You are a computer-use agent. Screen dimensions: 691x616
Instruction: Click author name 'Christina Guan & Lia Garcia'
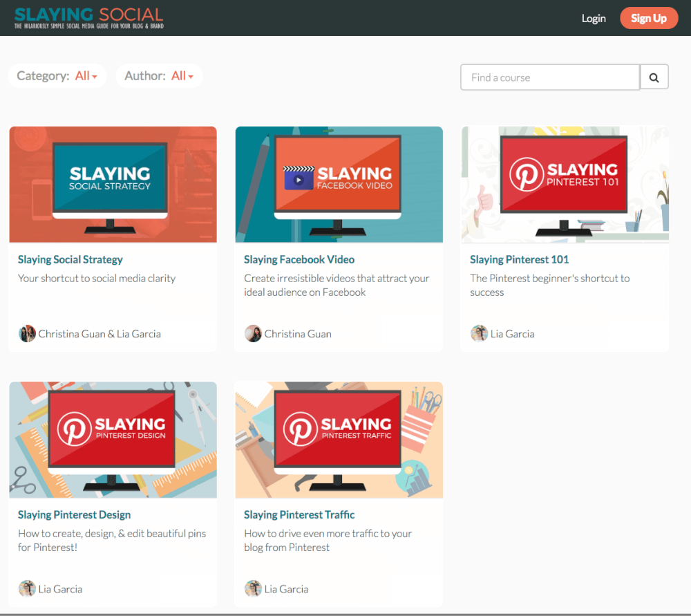[x=100, y=334]
